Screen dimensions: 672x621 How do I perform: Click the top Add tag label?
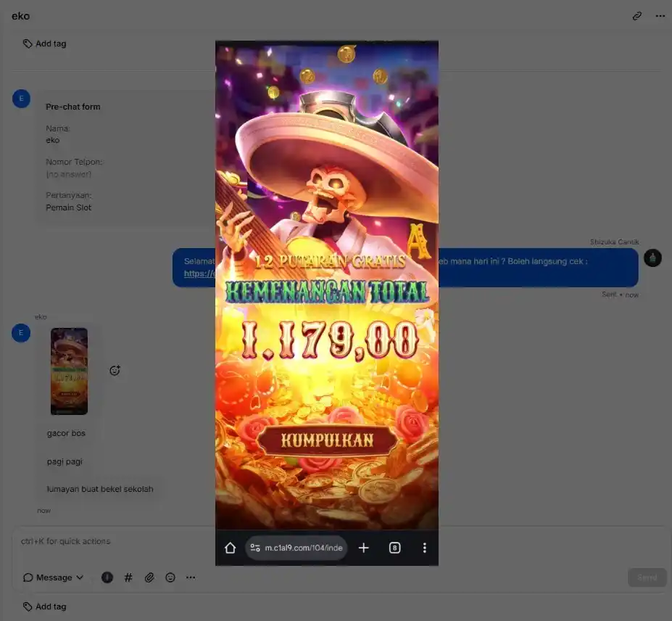[51, 44]
